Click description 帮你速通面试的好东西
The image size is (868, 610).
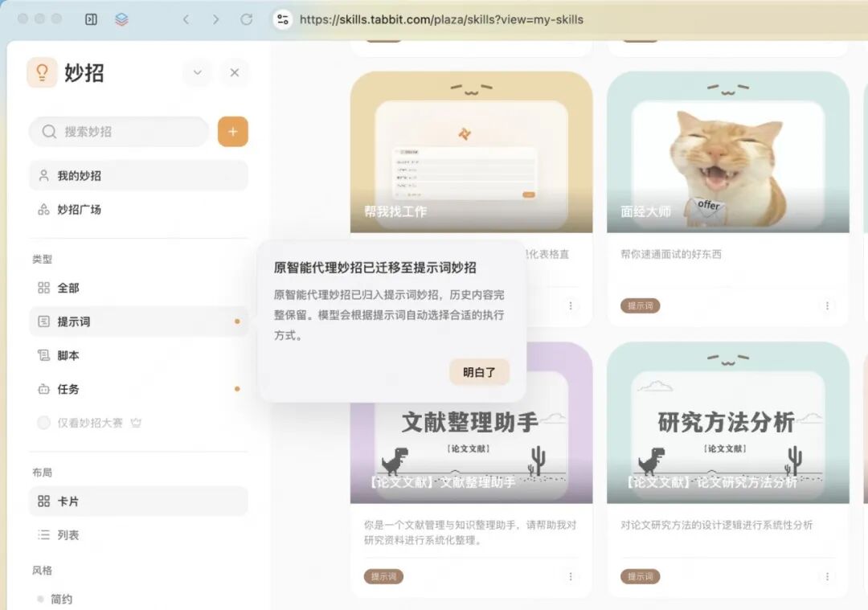(671, 254)
